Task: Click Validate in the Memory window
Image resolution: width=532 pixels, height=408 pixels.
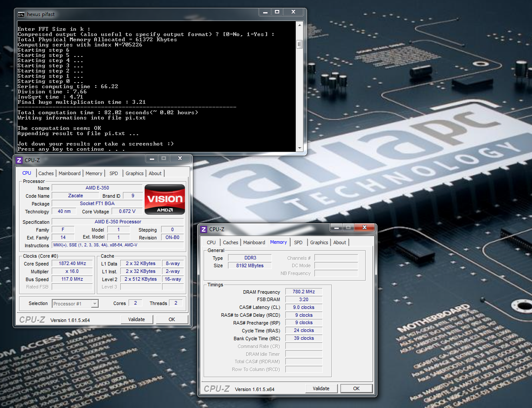Action: point(321,388)
